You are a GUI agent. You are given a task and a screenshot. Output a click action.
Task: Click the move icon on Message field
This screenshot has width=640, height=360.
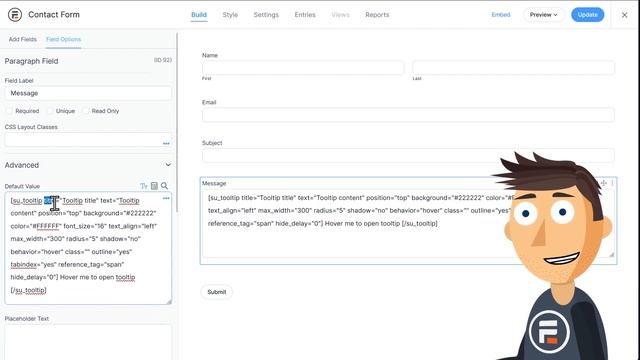[x=604, y=183]
